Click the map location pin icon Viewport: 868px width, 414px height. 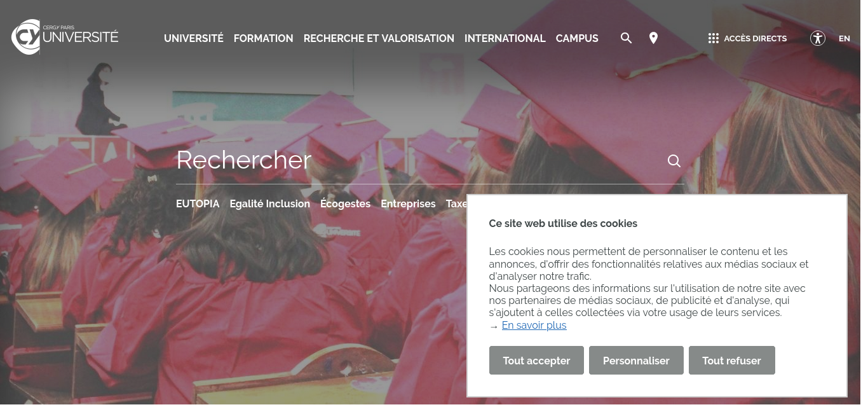(653, 38)
